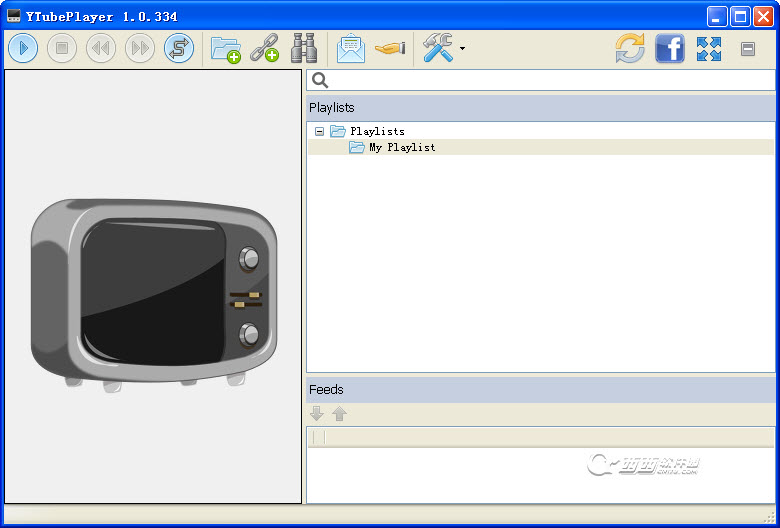Open the tools settings wrench icon
The height and width of the screenshot is (528, 780).
click(437, 48)
